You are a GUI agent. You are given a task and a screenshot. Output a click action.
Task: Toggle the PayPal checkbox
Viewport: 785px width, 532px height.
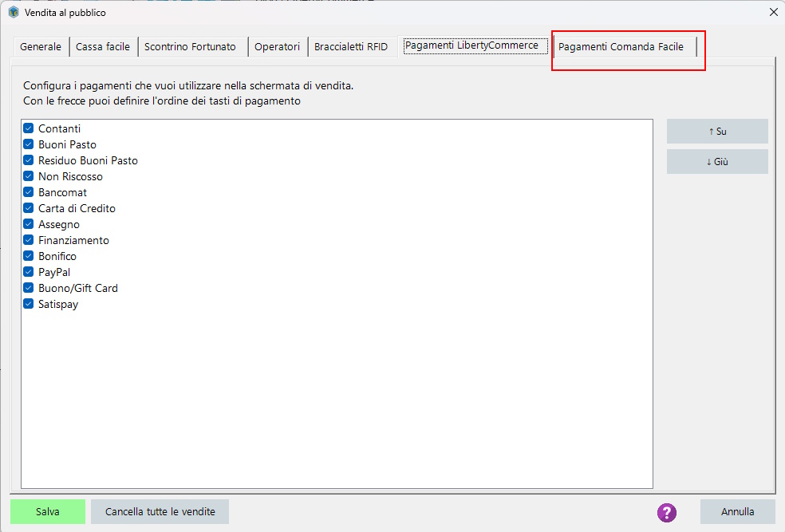coord(29,272)
